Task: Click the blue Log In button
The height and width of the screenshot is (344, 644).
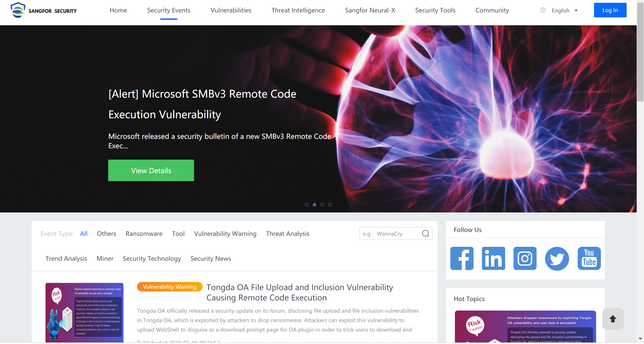Action: (610, 10)
